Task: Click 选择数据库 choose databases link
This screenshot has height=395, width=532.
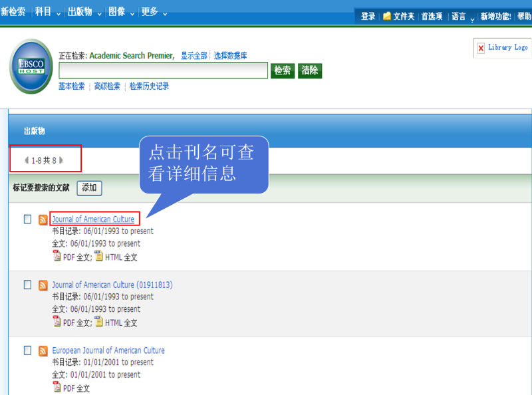Action: click(230, 56)
